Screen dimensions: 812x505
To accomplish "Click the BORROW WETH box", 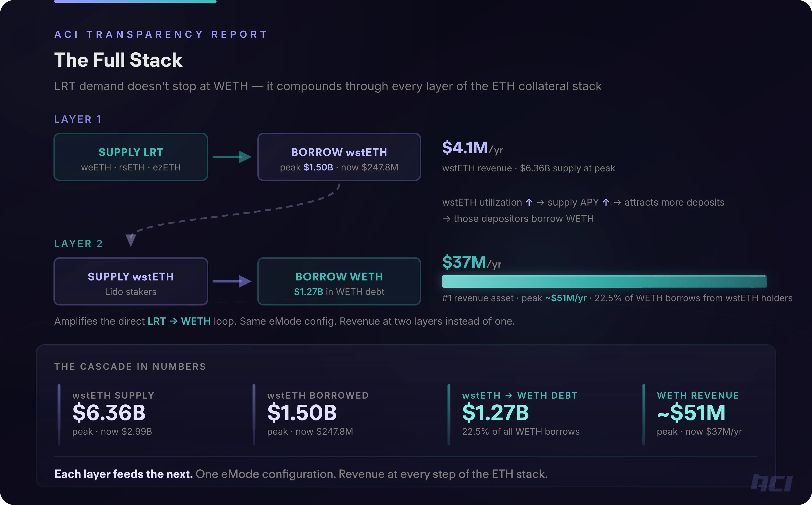I will tap(339, 281).
